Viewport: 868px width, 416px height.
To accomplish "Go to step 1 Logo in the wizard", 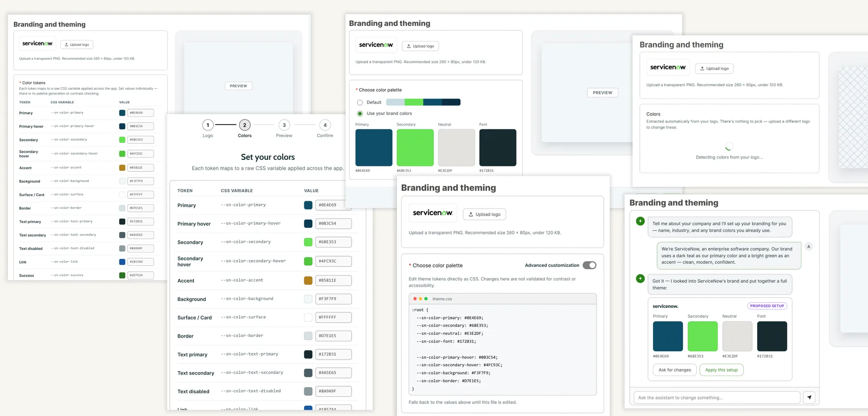I will pyautogui.click(x=208, y=125).
